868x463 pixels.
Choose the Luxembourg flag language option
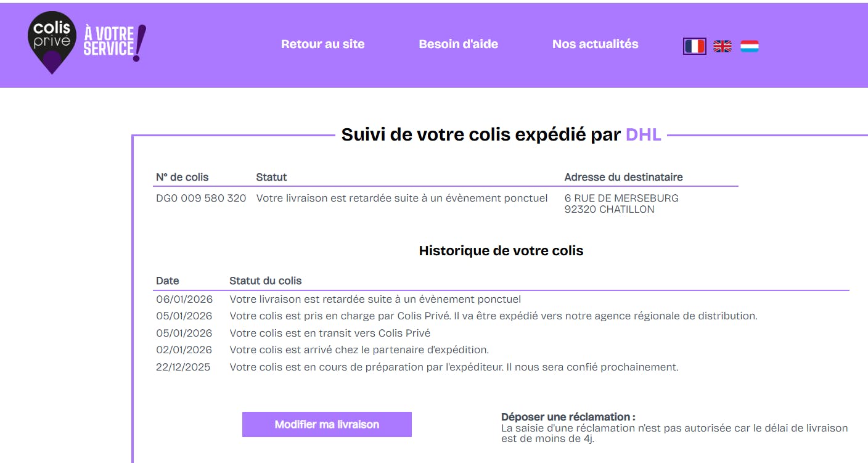[749, 46]
